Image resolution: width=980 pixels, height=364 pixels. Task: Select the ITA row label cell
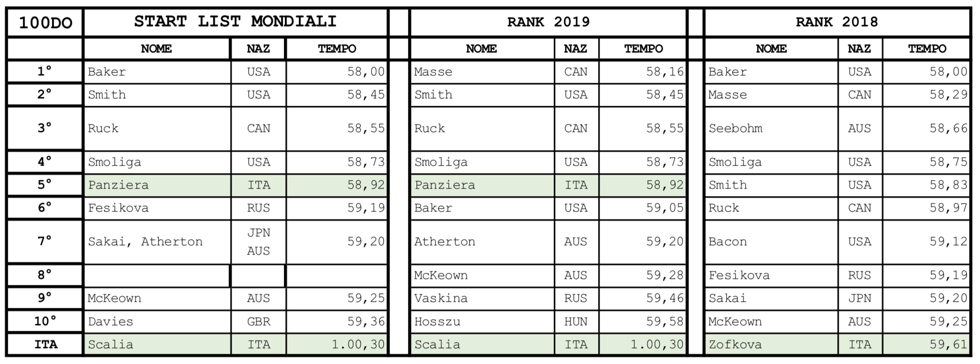click(45, 345)
